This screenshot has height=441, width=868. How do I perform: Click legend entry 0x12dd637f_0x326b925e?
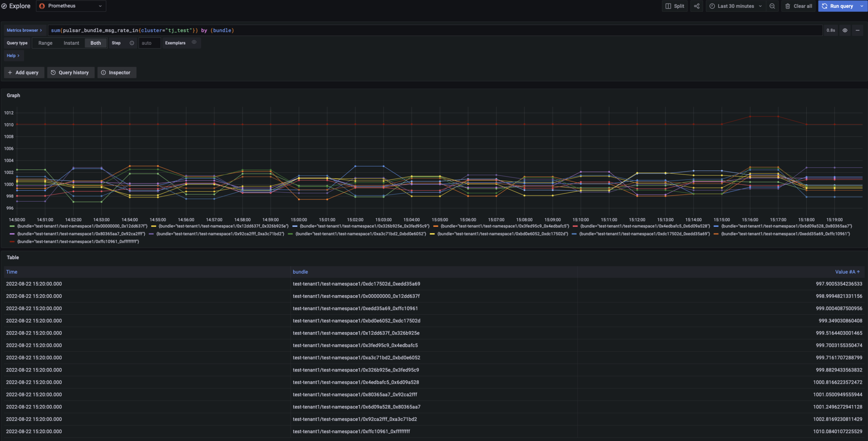tap(223, 226)
